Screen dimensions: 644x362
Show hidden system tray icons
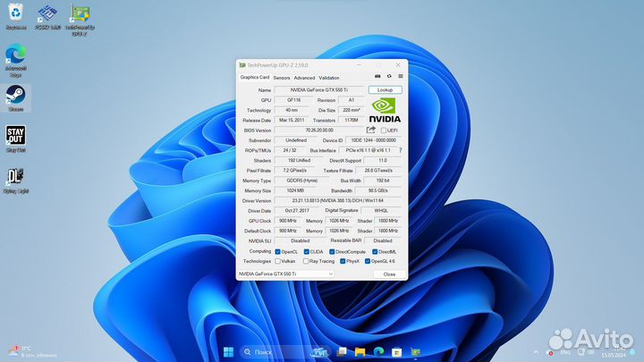point(536,352)
